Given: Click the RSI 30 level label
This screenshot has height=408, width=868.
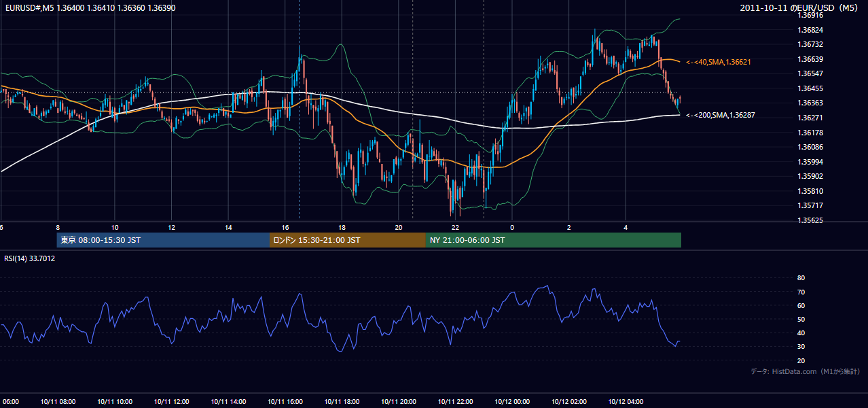Looking at the screenshot, I should (x=801, y=346).
